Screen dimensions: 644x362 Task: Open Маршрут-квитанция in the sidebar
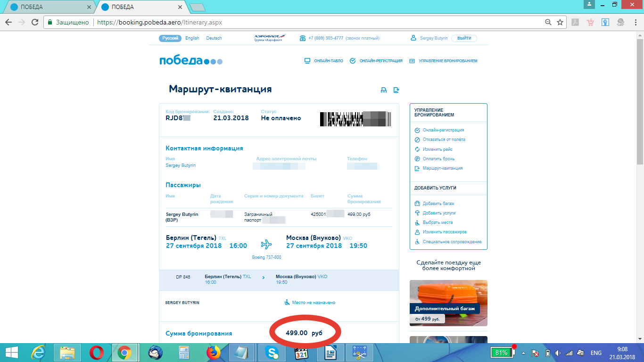click(442, 168)
